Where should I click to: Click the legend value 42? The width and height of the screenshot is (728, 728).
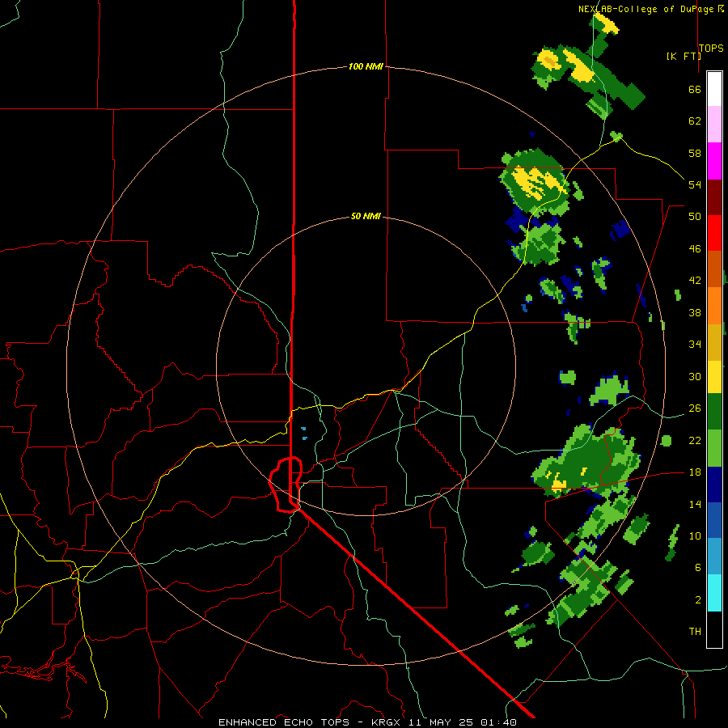(x=695, y=281)
